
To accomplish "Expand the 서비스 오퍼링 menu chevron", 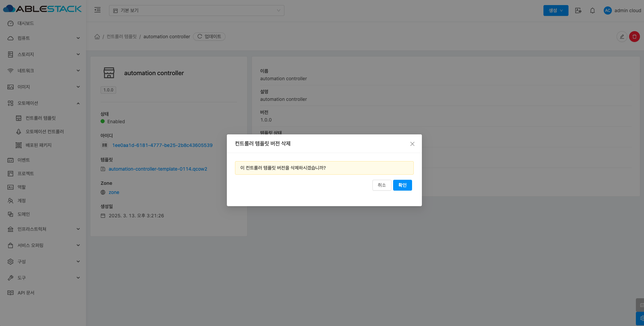I will point(78,245).
